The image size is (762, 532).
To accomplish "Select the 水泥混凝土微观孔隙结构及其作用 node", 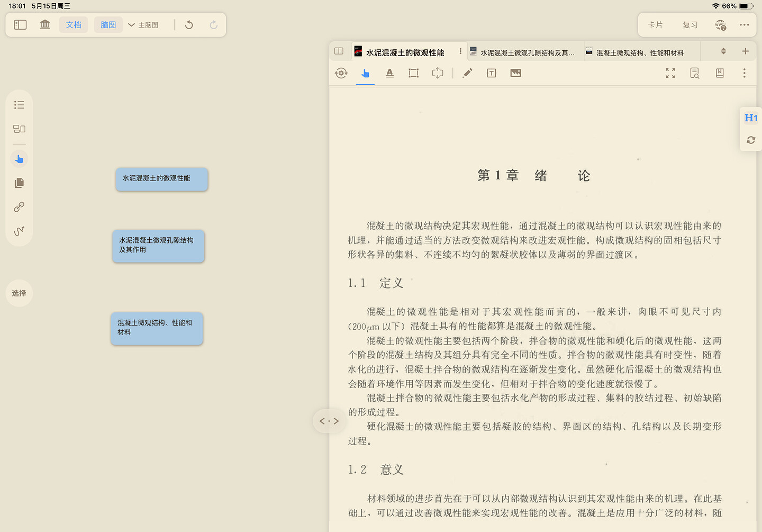I will pos(158,246).
